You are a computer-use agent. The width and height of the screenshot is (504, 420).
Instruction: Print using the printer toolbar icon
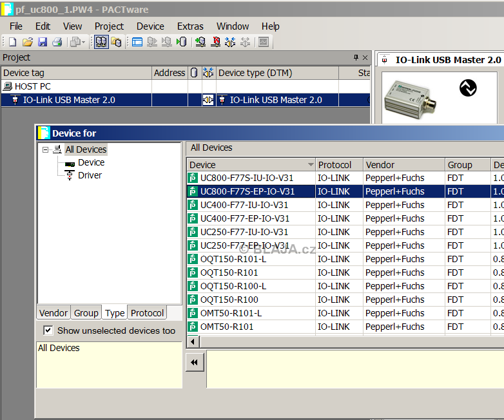point(57,42)
